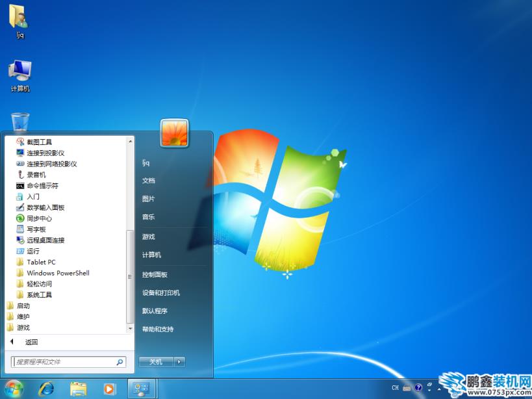Click the search magnifier icon
This screenshot has height=399, width=532.
[120, 362]
